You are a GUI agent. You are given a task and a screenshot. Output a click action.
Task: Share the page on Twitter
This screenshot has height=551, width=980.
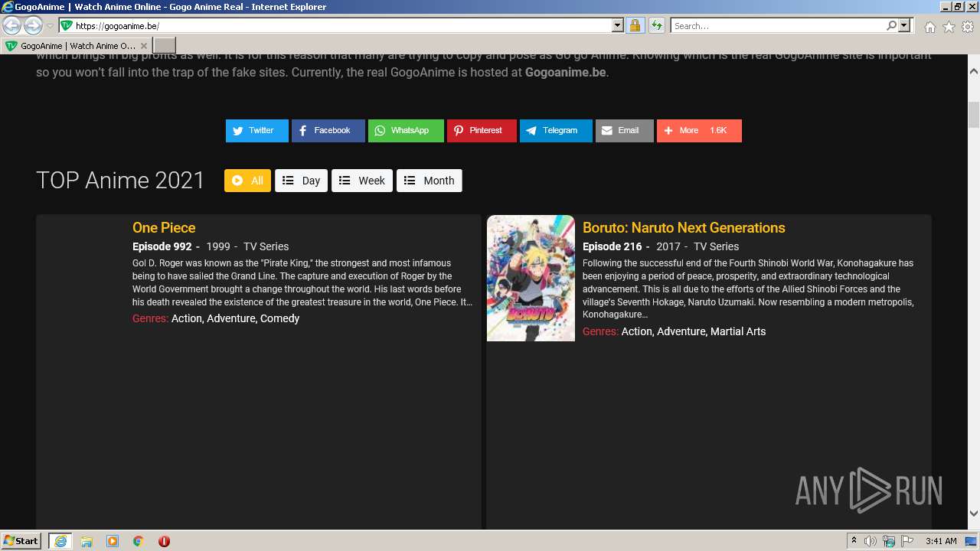(x=256, y=131)
